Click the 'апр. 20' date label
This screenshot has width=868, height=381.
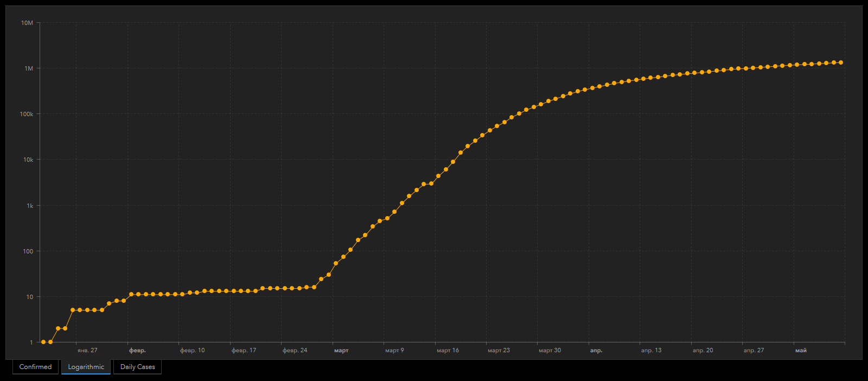703,351
